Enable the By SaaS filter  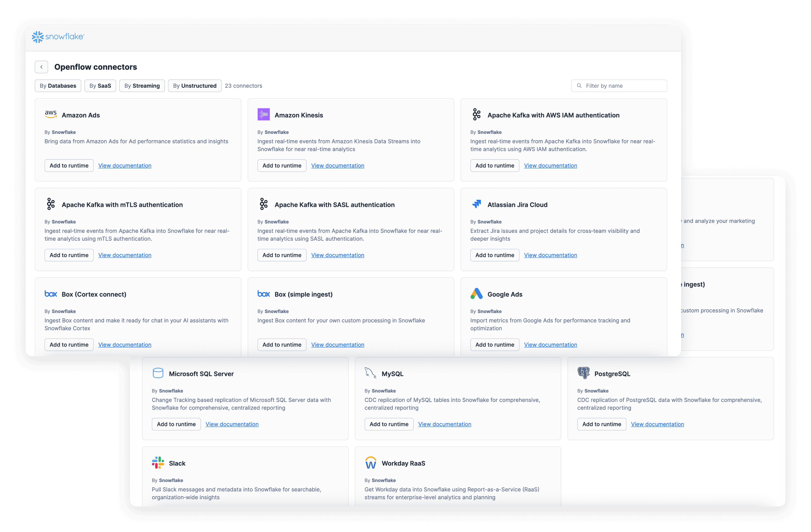pyautogui.click(x=100, y=86)
